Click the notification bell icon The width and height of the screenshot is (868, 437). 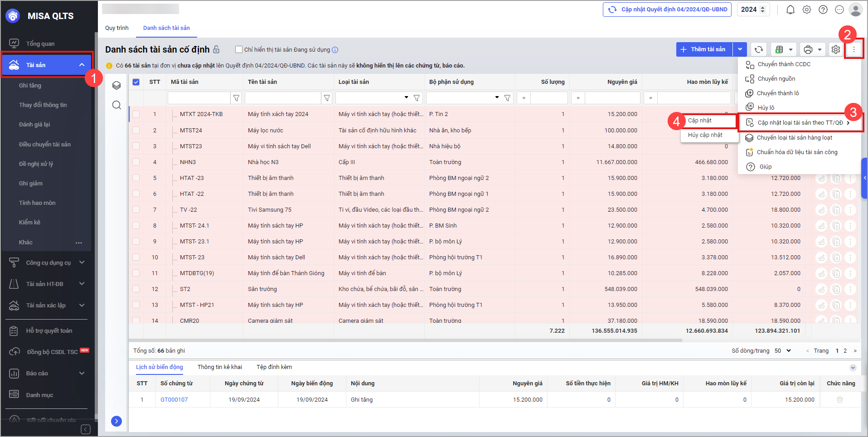tap(790, 10)
